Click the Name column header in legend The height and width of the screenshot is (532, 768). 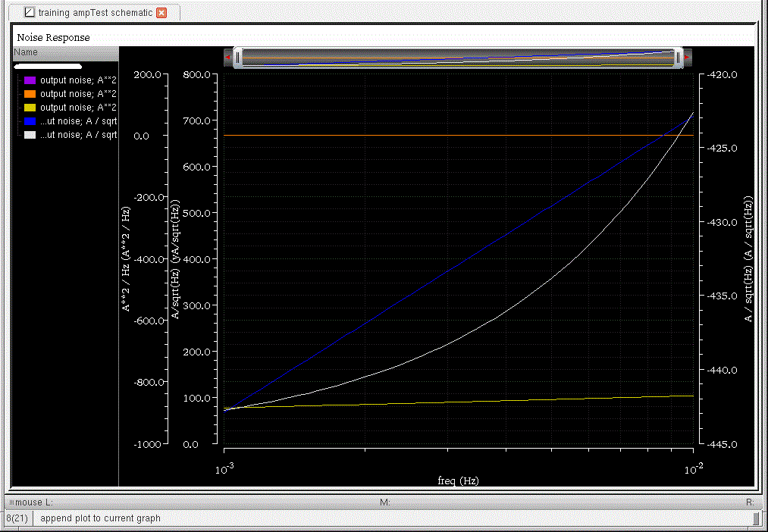pyautogui.click(x=26, y=52)
